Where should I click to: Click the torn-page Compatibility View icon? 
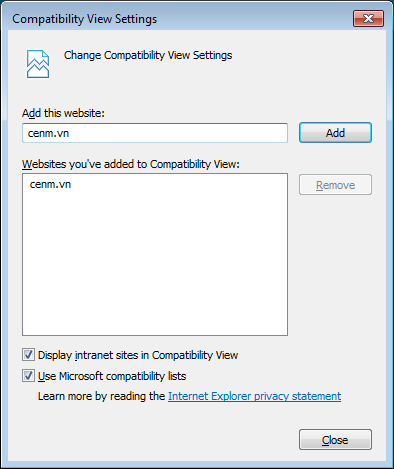(38, 64)
